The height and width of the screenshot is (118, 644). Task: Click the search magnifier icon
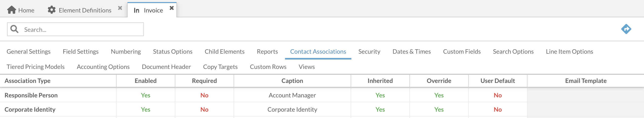[14, 29]
